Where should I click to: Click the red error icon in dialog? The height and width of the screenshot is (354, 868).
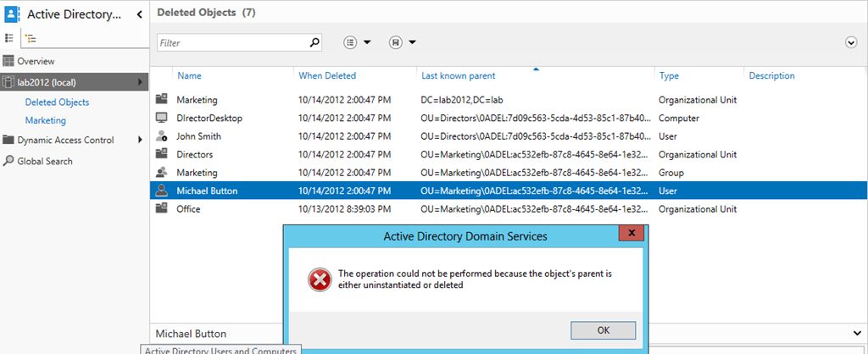(319, 279)
